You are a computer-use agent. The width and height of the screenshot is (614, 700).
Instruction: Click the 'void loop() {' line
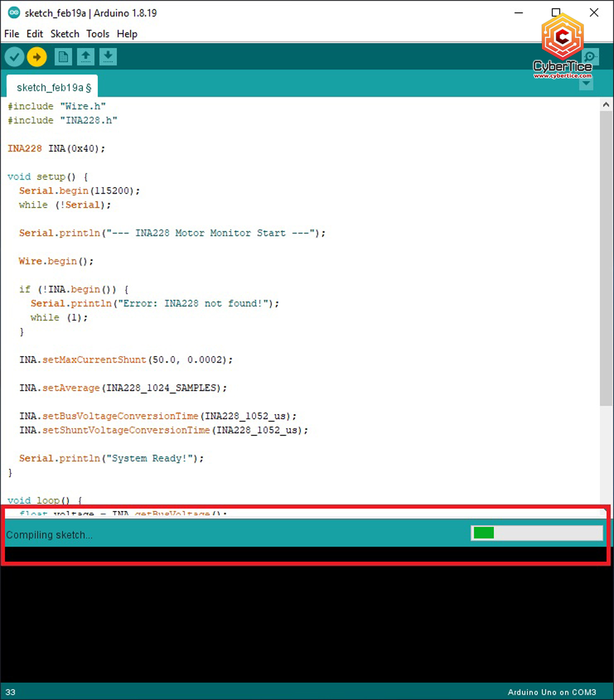(45, 500)
